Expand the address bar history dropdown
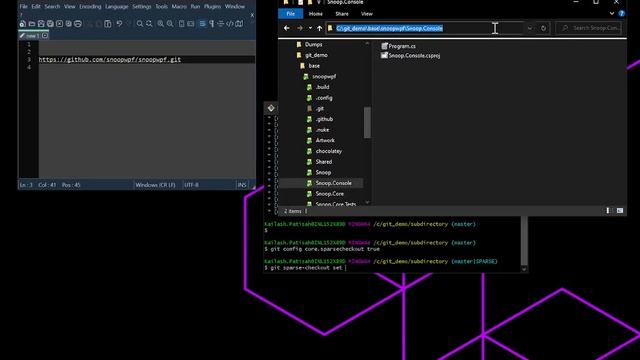 [529, 28]
